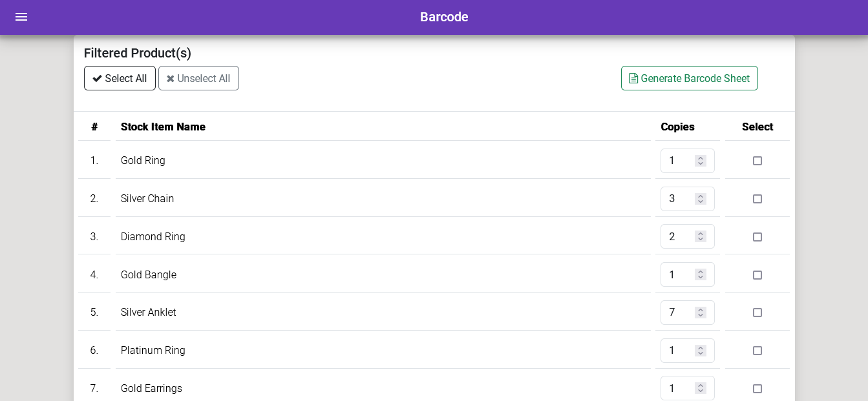This screenshot has width=868, height=401.
Task: Select the Diamond Ring checkbox
Action: point(757,237)
